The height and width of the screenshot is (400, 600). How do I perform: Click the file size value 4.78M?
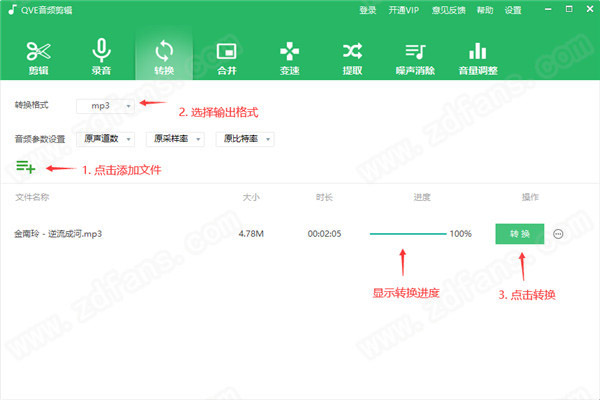(x=251, y=233)
